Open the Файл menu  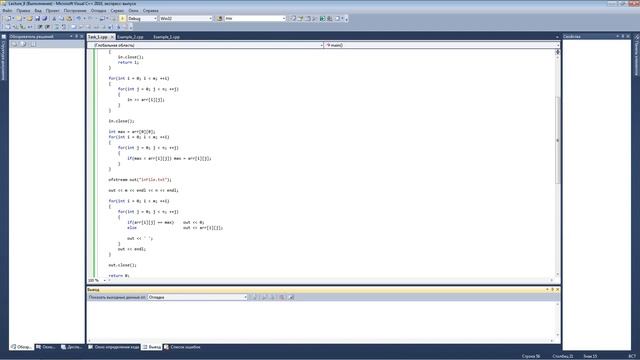point(7,11)
